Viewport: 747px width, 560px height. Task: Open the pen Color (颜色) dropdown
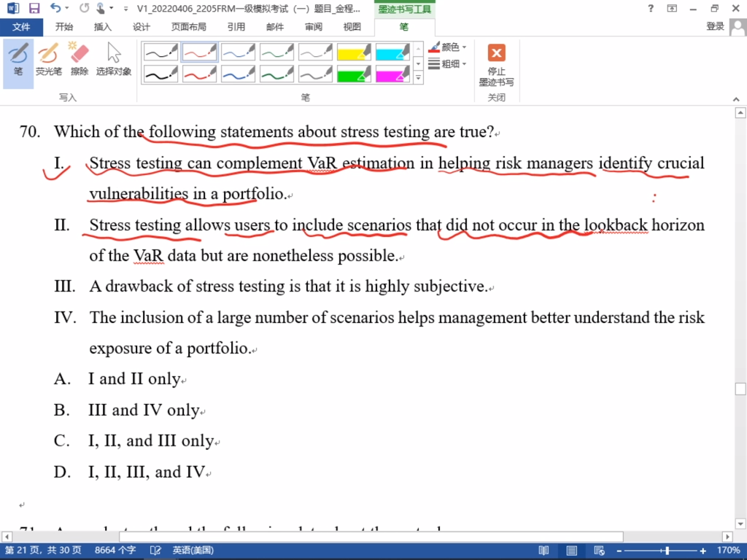tap(448, 47)
